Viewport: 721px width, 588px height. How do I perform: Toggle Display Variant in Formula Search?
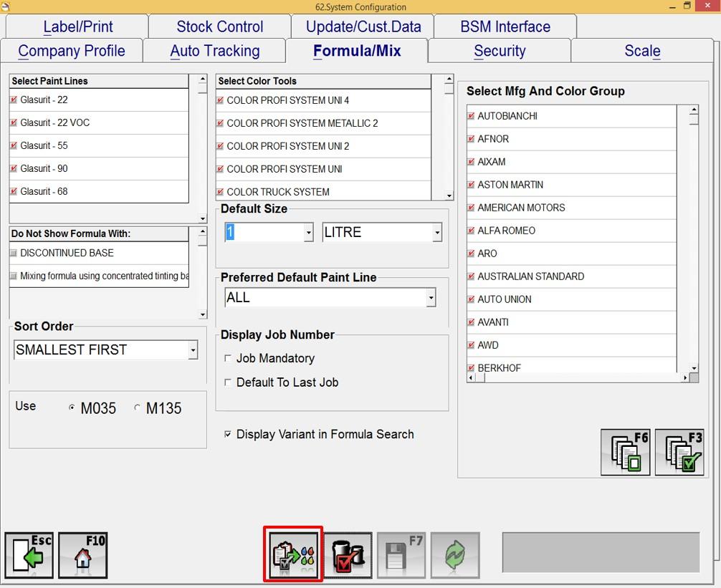[229, 435]
